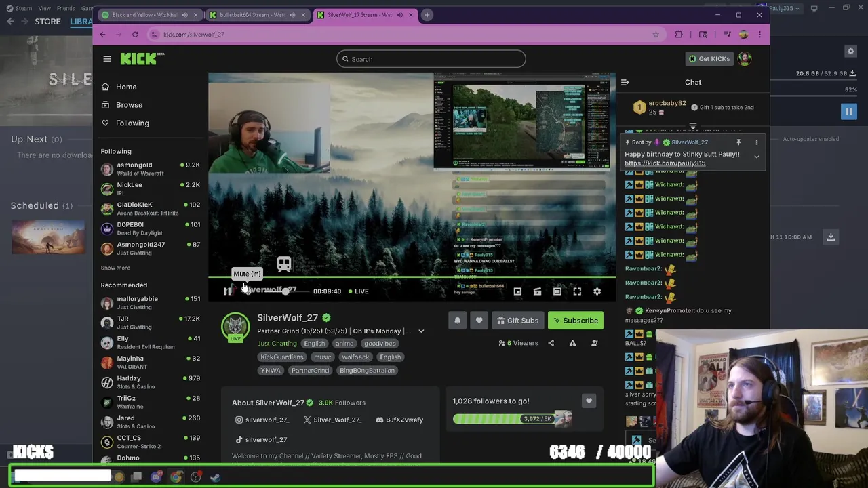Toggle stream notifications bell
868x488 pixels.
click(x=457, y=321)
